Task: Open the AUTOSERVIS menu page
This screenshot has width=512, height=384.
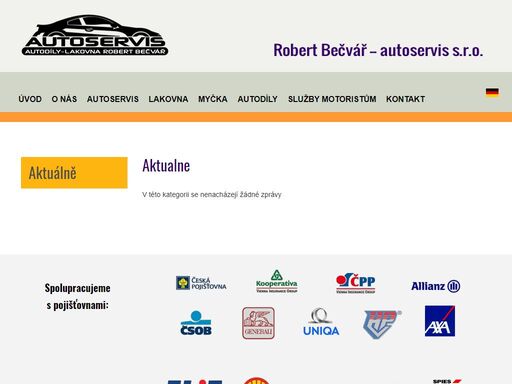Action: (x=113, y=99)
